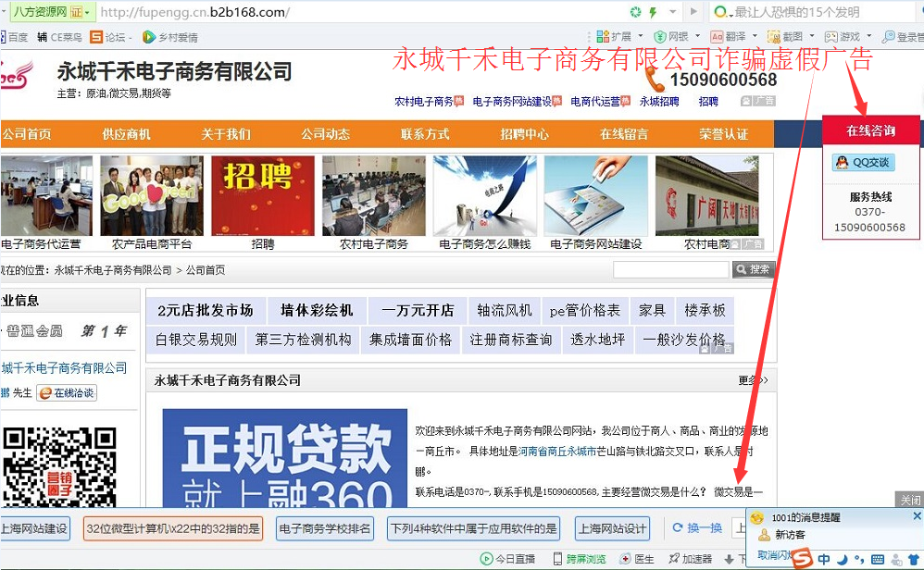924x570 pixels.
Task: Click the 电子商务网站建设 thumbnail image
Action: 595,195
